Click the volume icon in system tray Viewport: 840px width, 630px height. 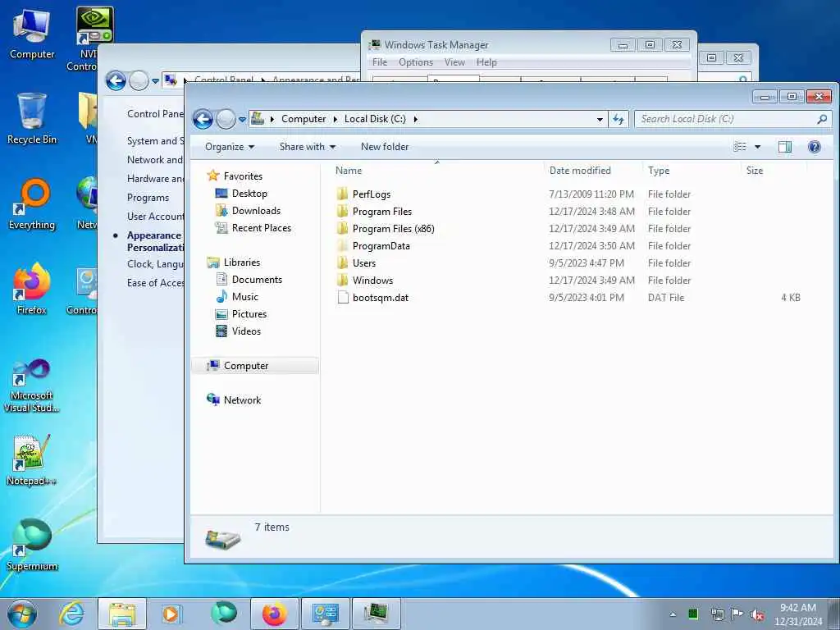pyautogui.click(x=757, y=614)
